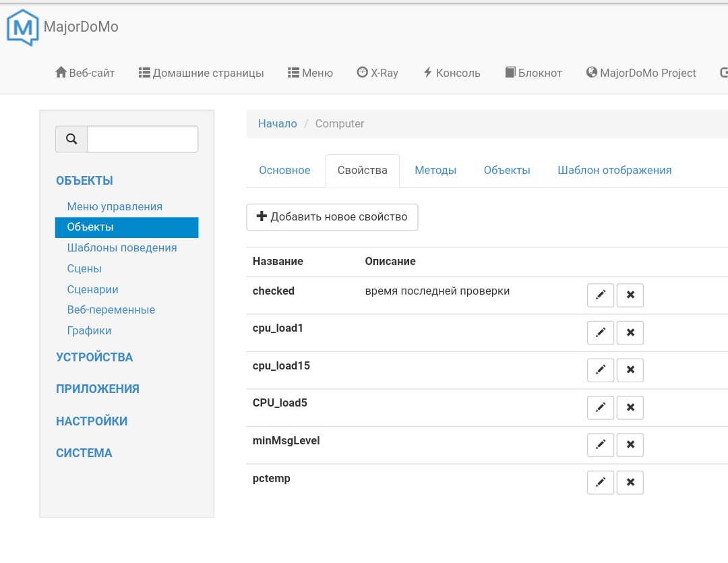This screenshot has height=563, width=728.
Task: Edit the pctemp property
Action: [601, 482]
